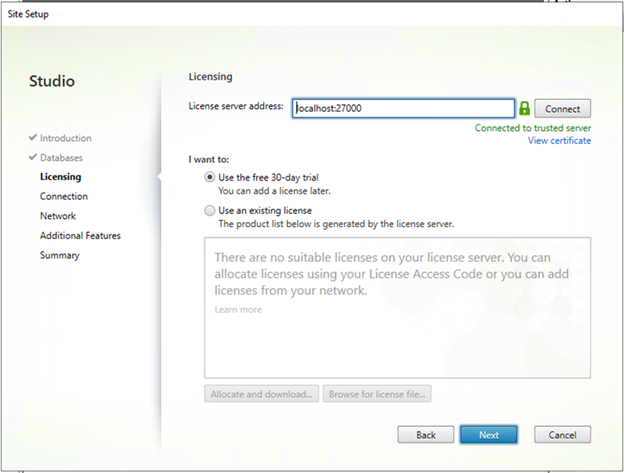Screen dimensions: 624x473
Task: Click the 'You can add a license later.' text
Action: [x=274, y=191]
